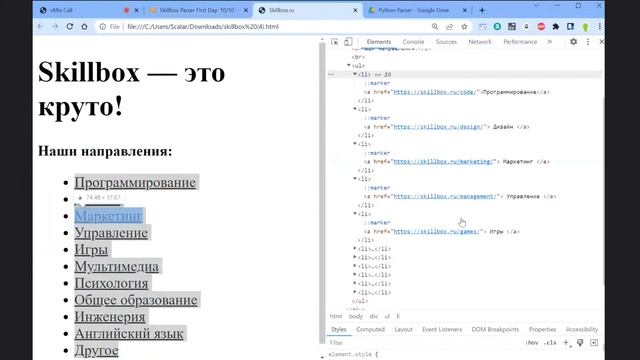
Task: Select the Event Listeners pane tab
Action: point(442,329)
